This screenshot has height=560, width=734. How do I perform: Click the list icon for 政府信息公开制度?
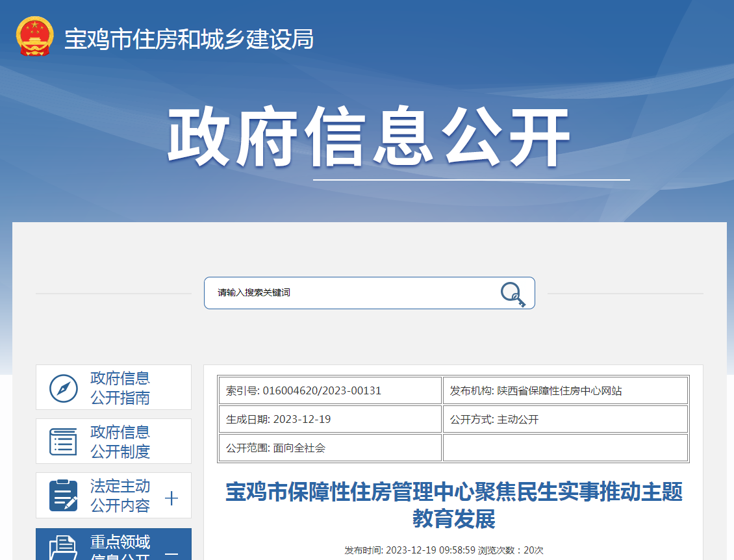pyautogui.click(x=64, y=442)
